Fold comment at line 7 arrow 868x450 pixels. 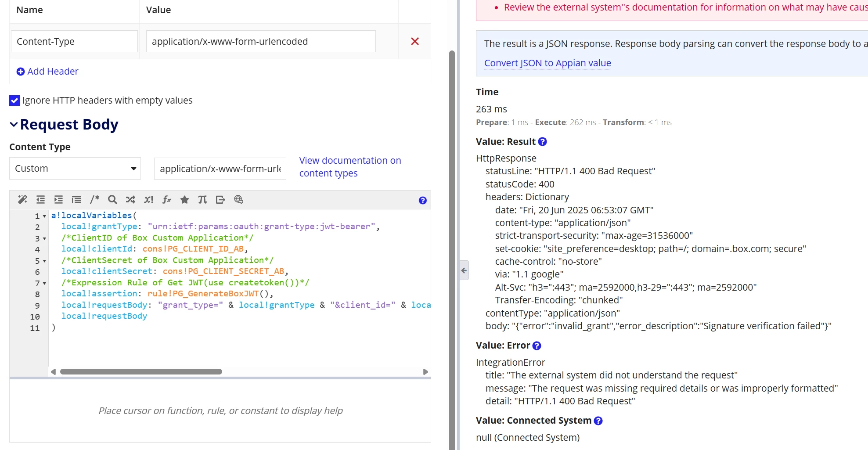pos(44,284)
